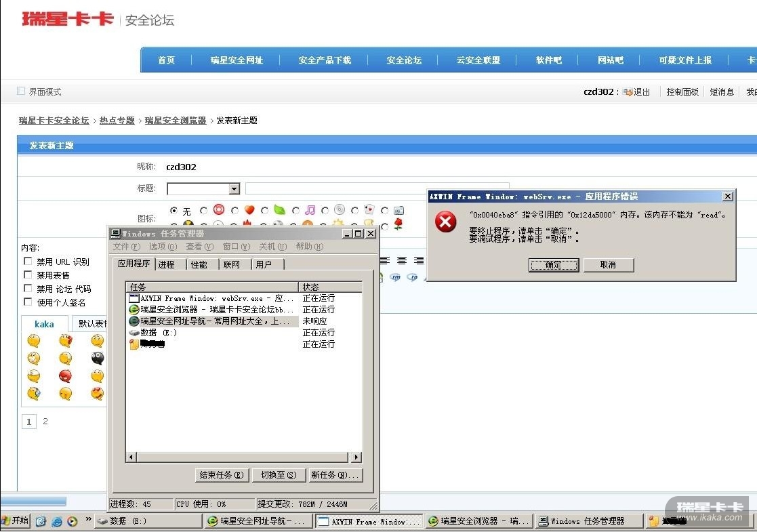Select radio button before the heart icon
Image resolution: width=757 pixels, height=532 pixels.
[x=234, y=211]
